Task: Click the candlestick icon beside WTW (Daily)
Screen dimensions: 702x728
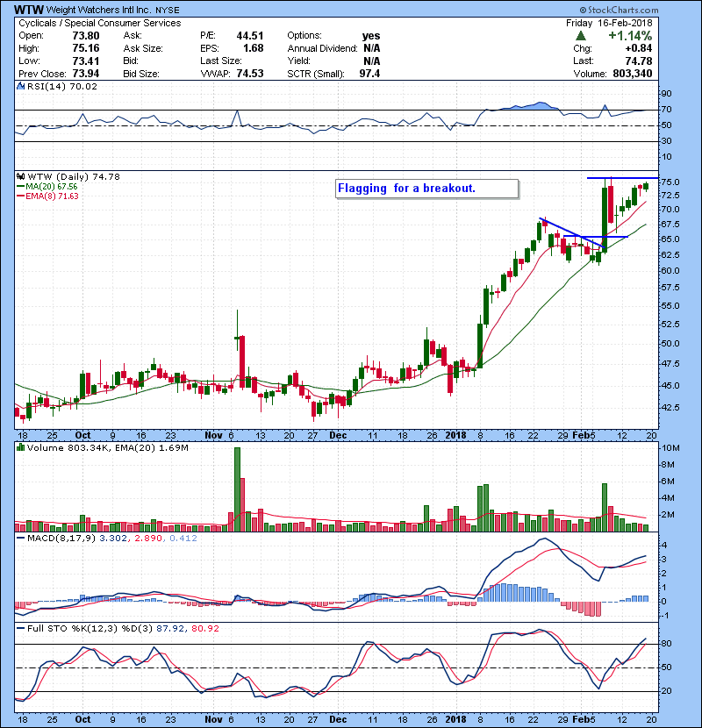Action: click(20, 177)
